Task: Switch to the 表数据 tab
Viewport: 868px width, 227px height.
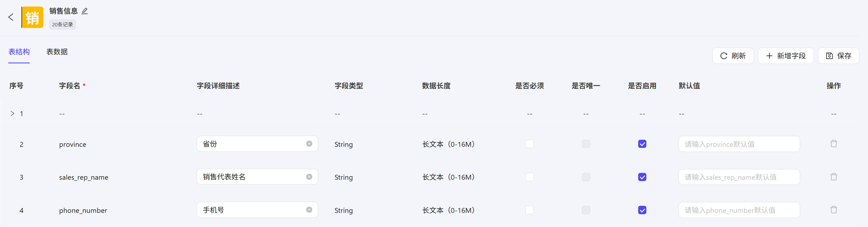Action: pyautogui.click(x=57, y=52)
